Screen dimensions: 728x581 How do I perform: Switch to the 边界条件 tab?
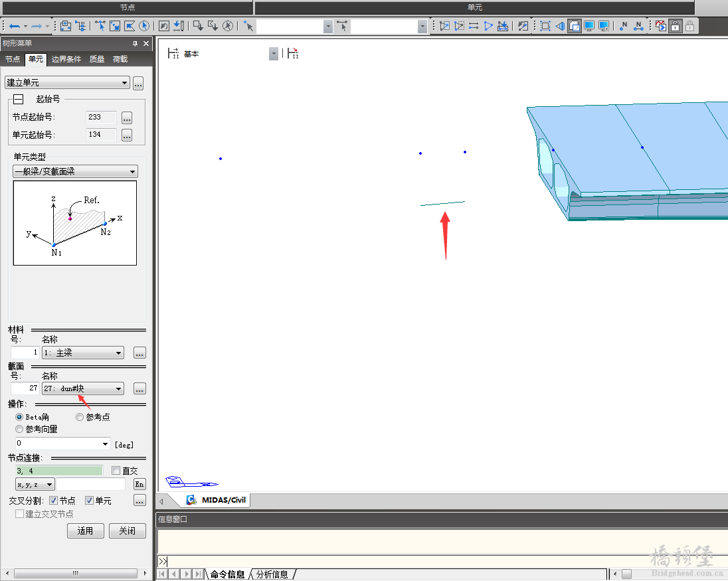[66, 59]
